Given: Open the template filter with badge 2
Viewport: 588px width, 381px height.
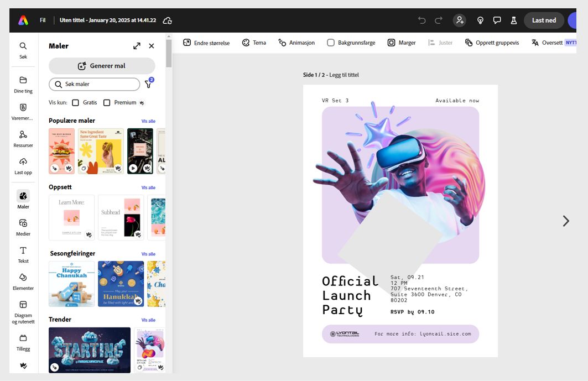Looking at the screenshot, I should point(148,84).
